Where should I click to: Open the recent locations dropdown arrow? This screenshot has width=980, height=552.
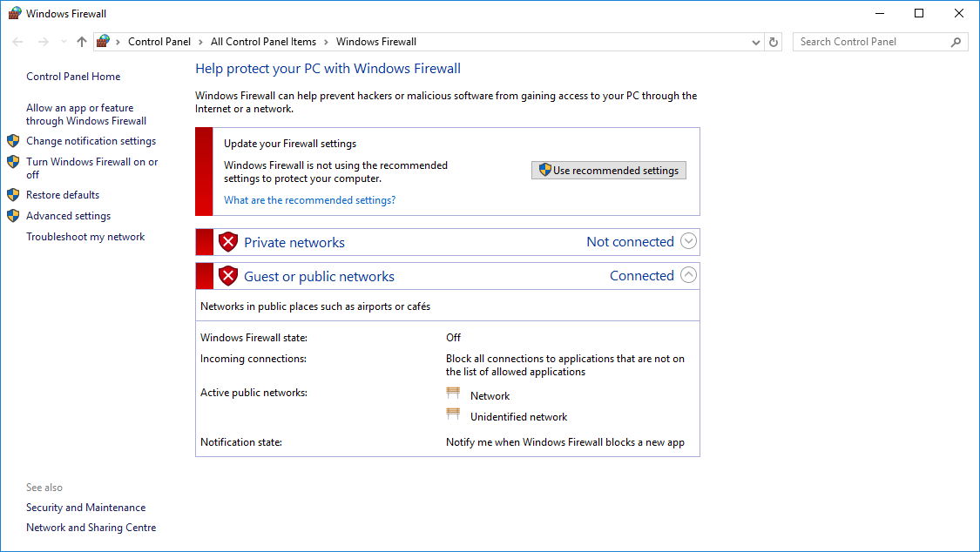point(64,42)
